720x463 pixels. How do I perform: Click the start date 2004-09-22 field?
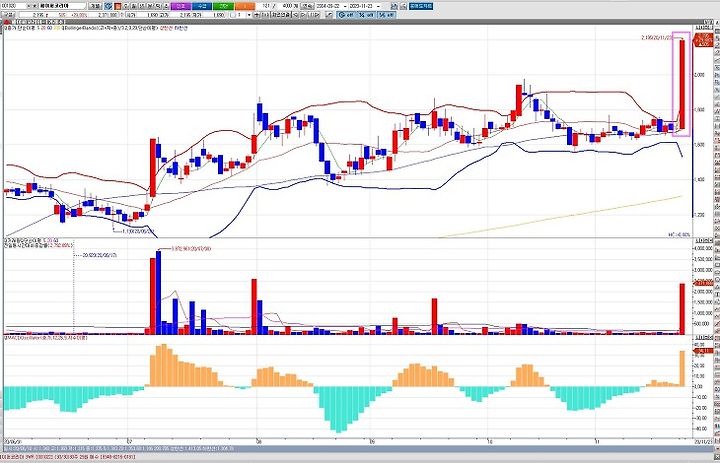point(328,6)
